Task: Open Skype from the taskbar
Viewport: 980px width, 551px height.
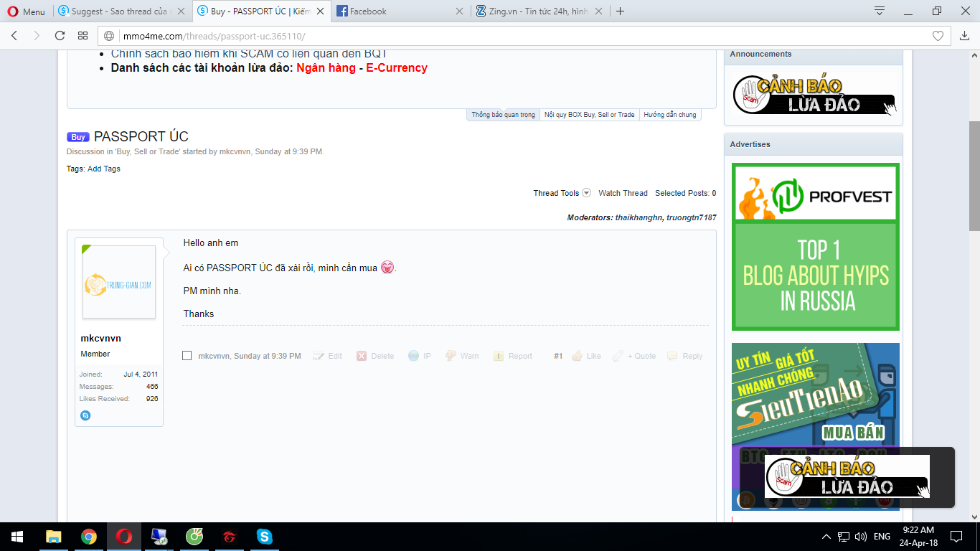Action: [x=265, y=537]
